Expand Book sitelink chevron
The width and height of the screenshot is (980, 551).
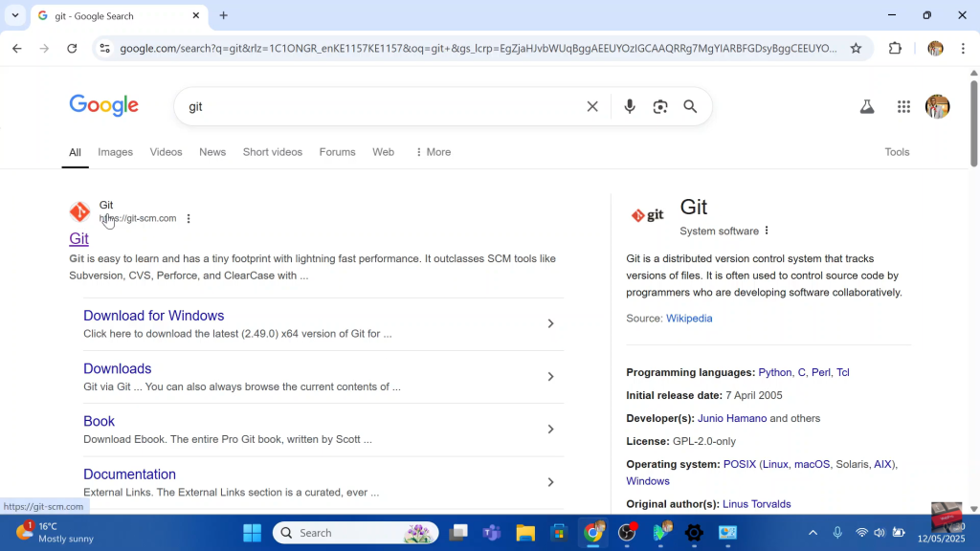[550, 430]
